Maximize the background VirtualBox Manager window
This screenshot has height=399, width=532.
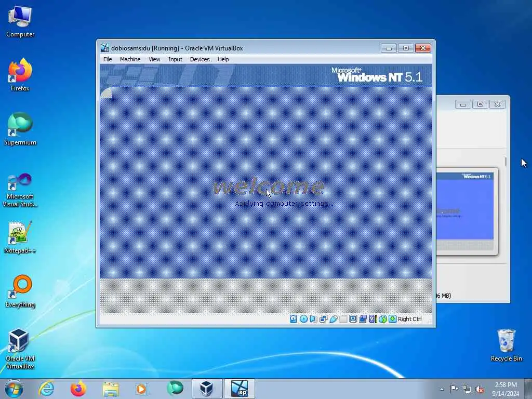480,104
